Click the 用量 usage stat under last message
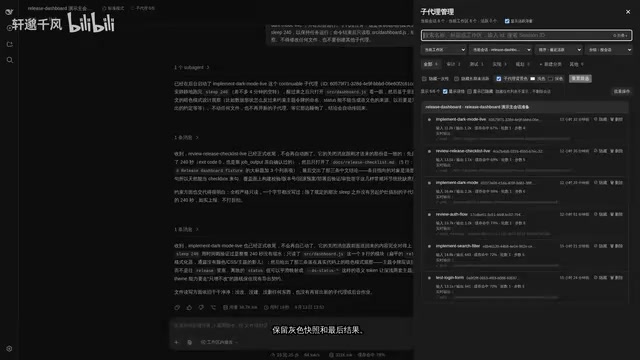This screenshot has height=360, width=640. tap(240, 307)
